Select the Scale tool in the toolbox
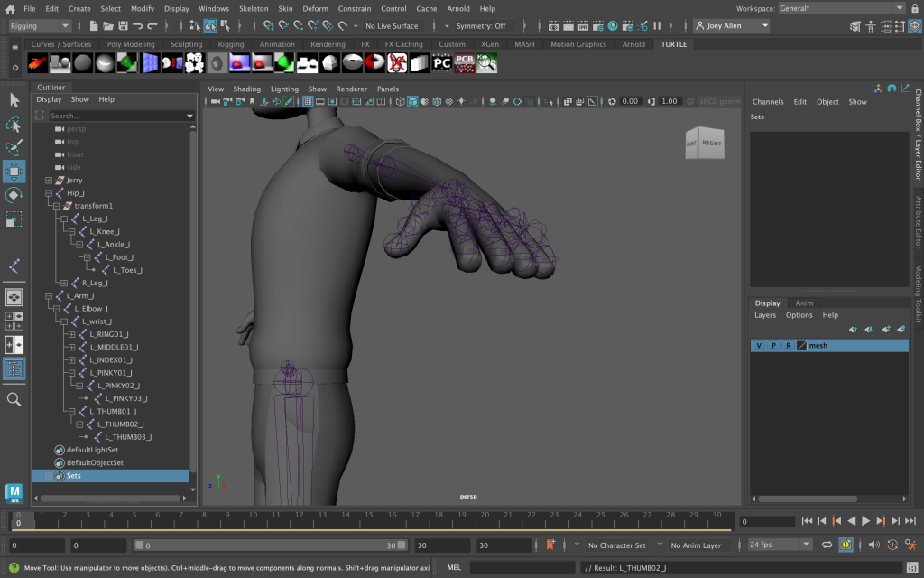Screen dimensions: 924x578 click(x=14, y=219)
